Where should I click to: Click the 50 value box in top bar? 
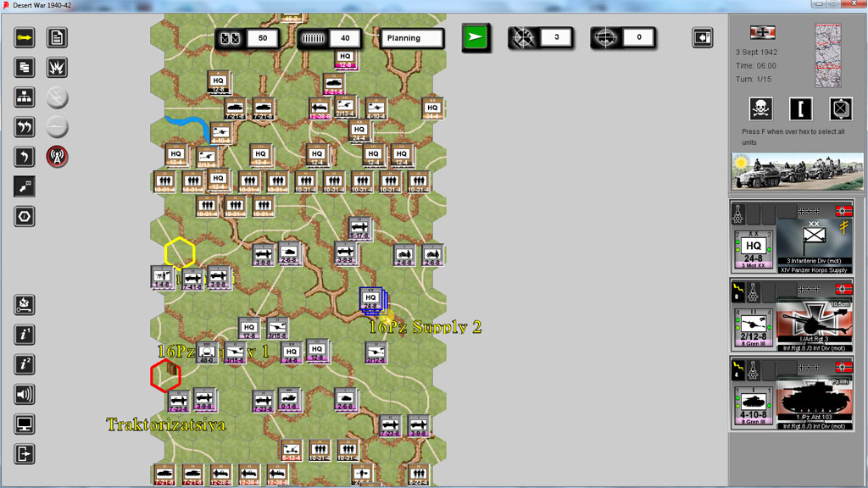point(263,38)
